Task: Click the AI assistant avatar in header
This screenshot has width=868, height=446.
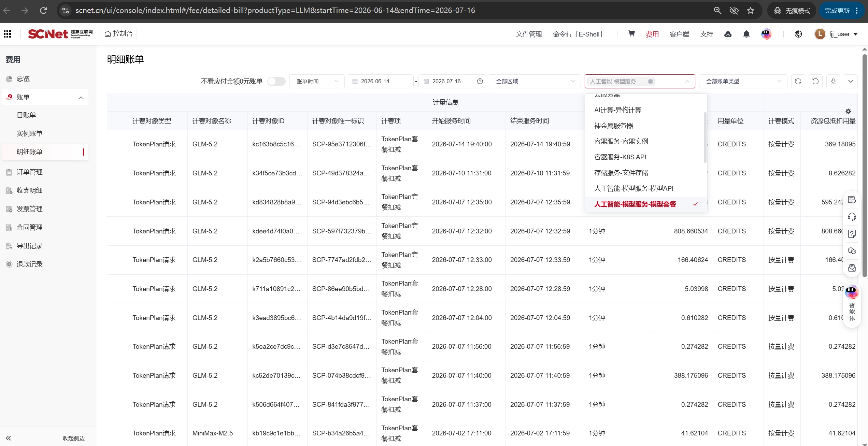Action: pos(766,34)
